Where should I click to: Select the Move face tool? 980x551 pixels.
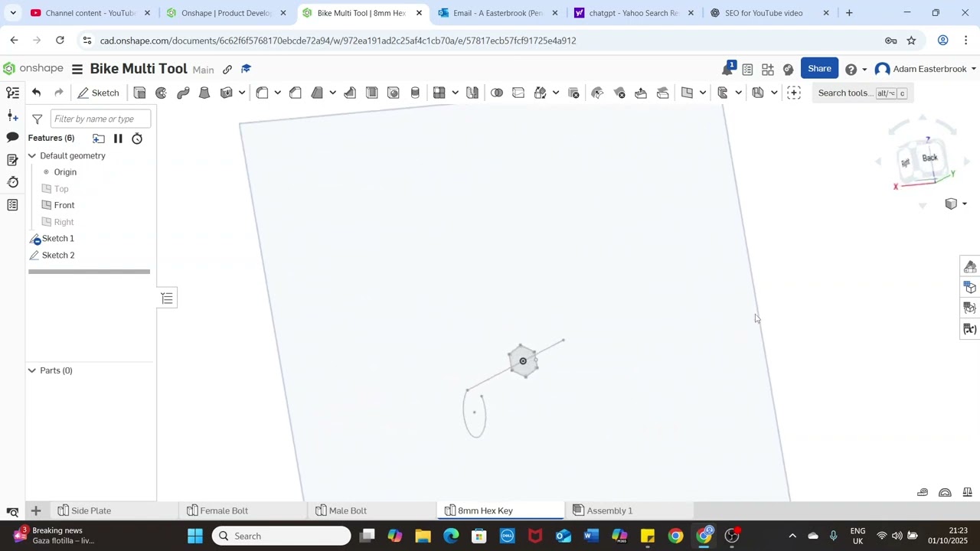click(x=641, y=93)
